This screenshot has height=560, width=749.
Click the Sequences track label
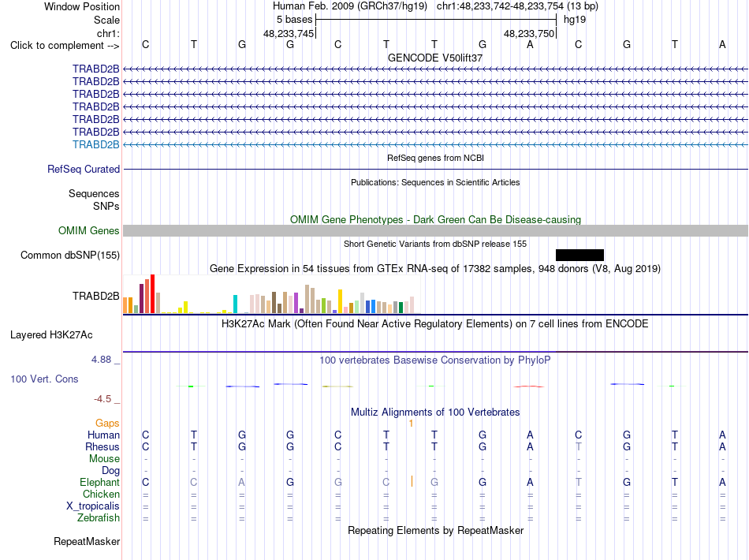pyautogui.click(x=94, y=193)
